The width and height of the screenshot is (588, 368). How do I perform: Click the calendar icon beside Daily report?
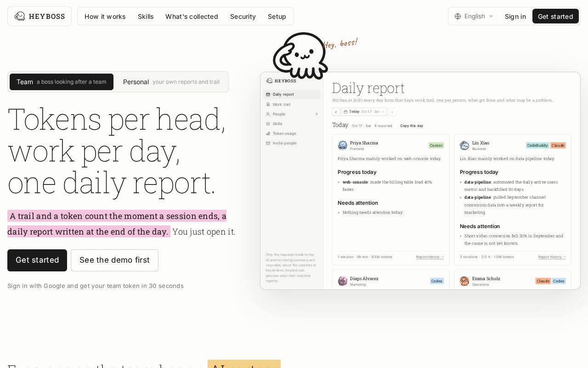[x=268, y=94]
